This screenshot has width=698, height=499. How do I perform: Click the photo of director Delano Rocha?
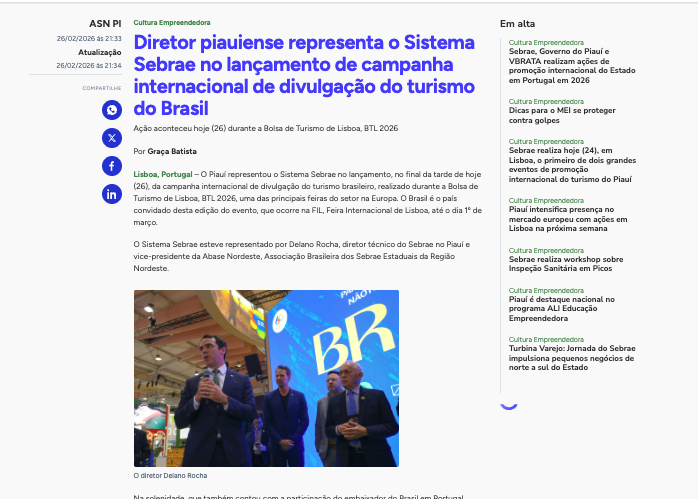266,378
